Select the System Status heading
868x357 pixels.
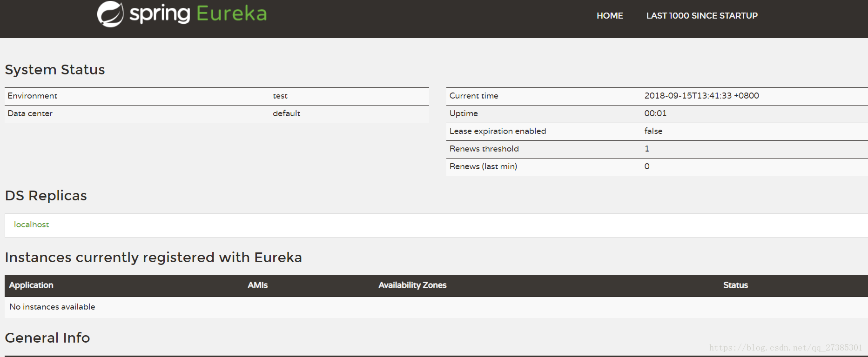tap(55, 70)
